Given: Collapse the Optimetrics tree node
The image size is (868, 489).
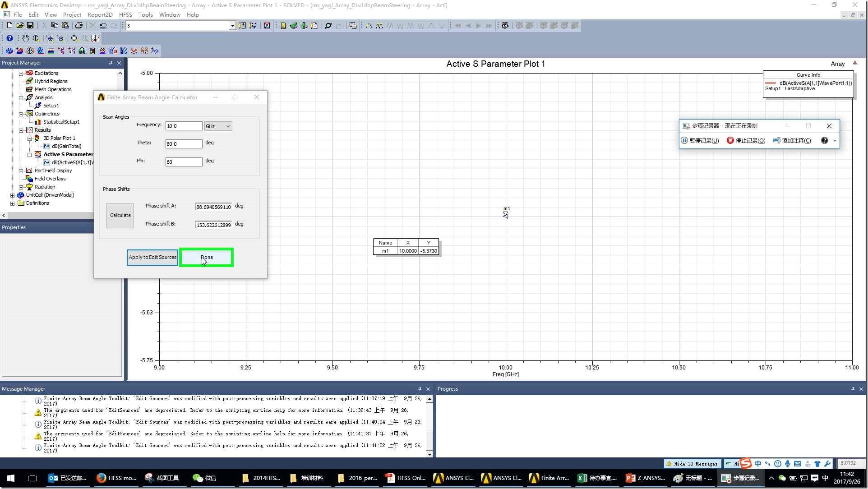Looking at the screenshot, I should (21, 114).
